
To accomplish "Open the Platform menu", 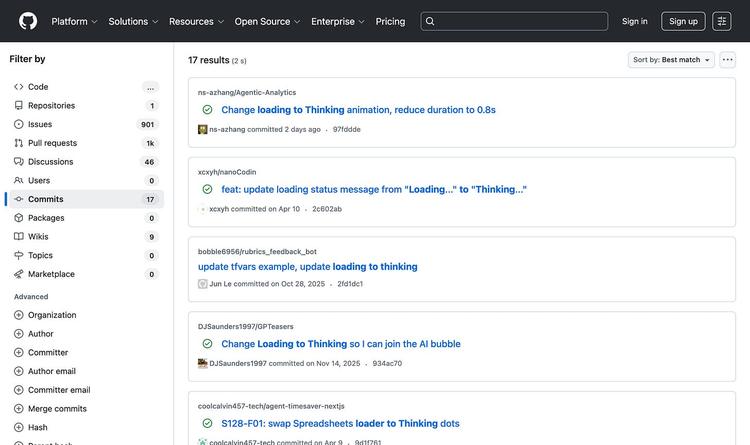I will 74,22.
